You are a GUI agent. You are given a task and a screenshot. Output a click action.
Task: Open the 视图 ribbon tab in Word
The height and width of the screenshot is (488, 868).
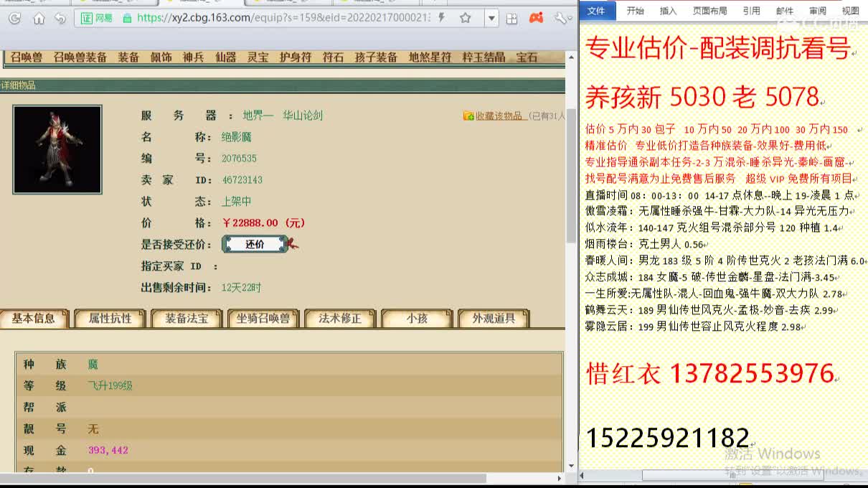pyautogui.click(x=851, y=11)
